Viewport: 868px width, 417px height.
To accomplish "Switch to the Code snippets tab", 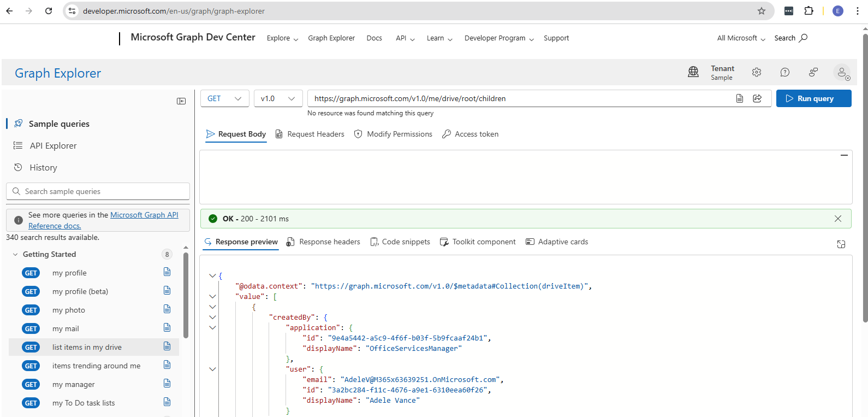I will coord(400,242).
